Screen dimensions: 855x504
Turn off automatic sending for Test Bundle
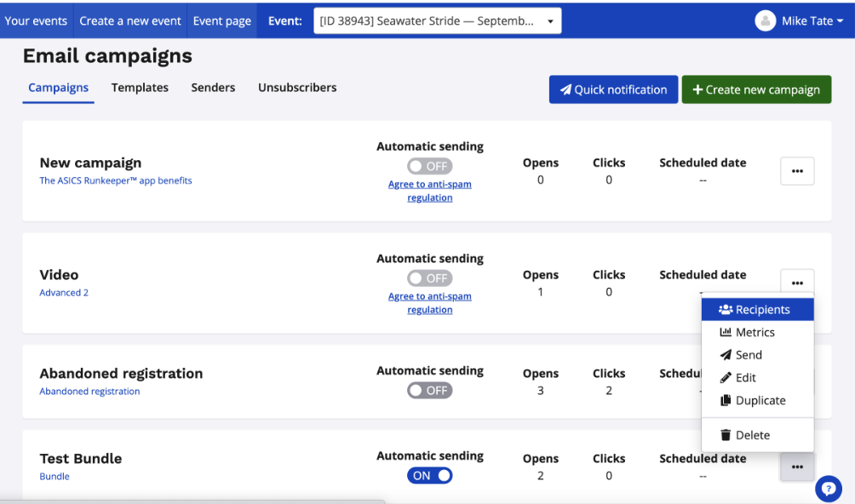(x=429, y=476)
